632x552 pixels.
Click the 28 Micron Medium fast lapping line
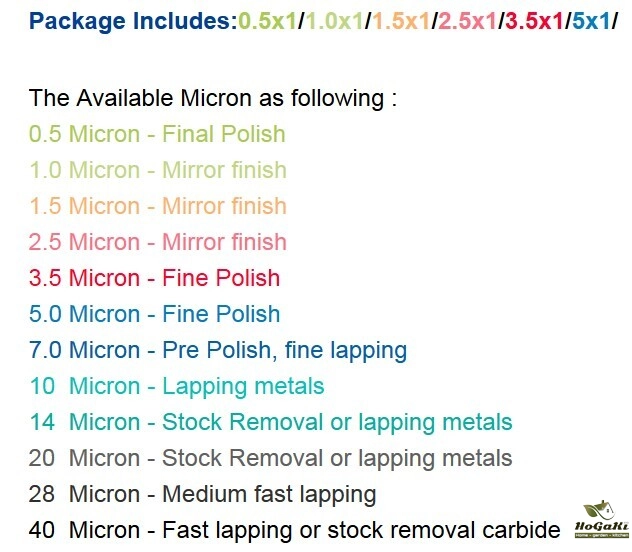[202, 494]
